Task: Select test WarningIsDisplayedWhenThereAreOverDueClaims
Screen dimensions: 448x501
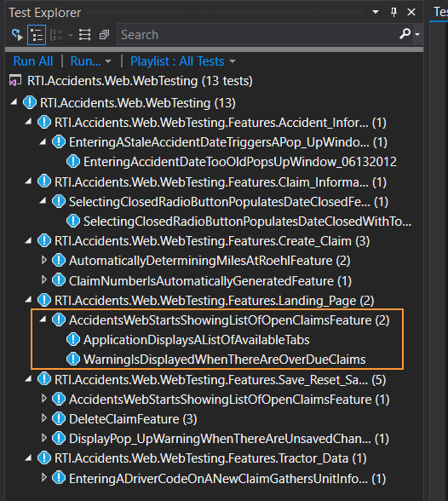Action: pos(225,360)
